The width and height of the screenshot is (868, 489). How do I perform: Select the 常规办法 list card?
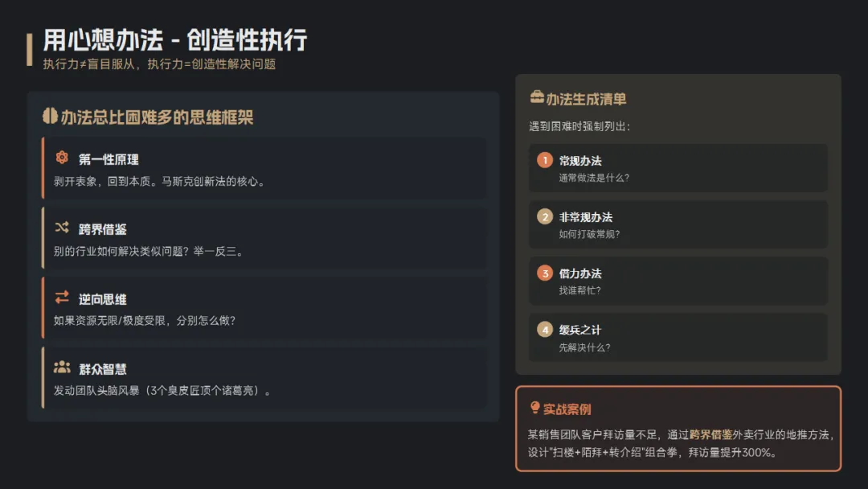click(x=678, y=168)
